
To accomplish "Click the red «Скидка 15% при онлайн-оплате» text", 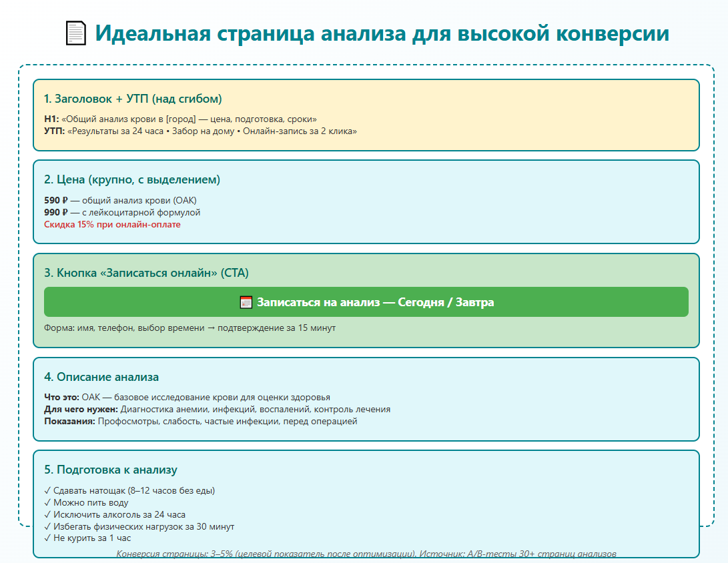I will coord(112,225).
